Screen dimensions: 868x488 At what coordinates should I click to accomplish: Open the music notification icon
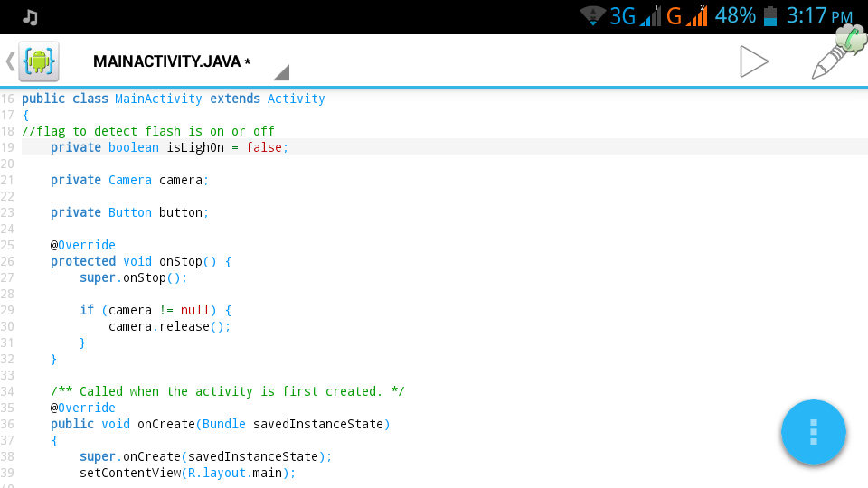click(x=30, y=17)
